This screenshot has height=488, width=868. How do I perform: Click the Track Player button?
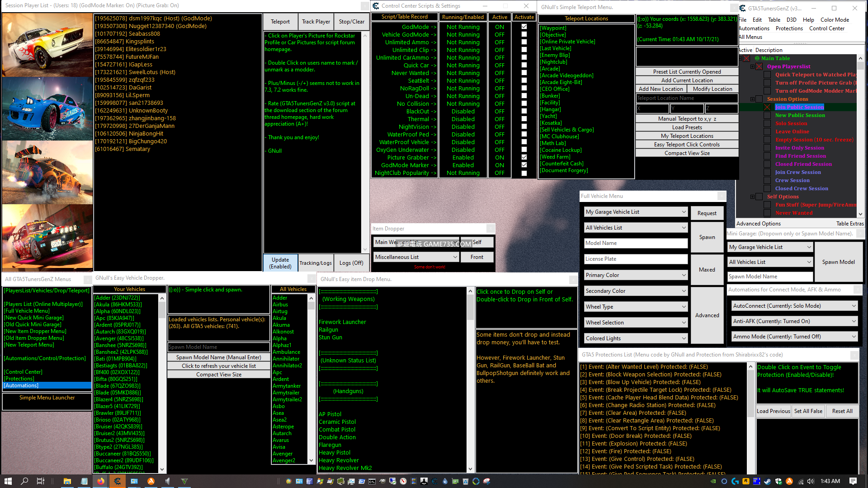(316, 22)
